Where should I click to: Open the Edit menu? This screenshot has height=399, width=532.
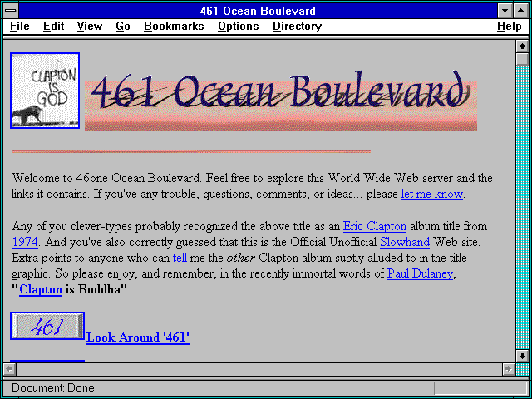(x=53, y=26)
